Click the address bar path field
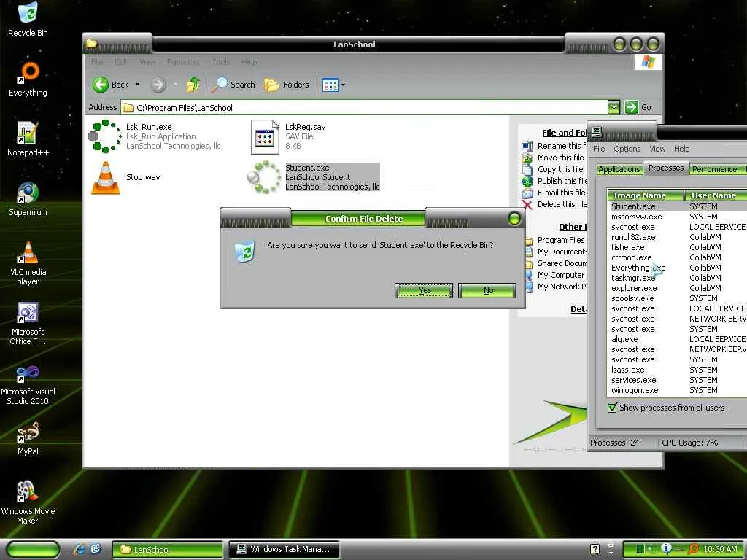The image size is (747, 560). (x=365, y=108)
